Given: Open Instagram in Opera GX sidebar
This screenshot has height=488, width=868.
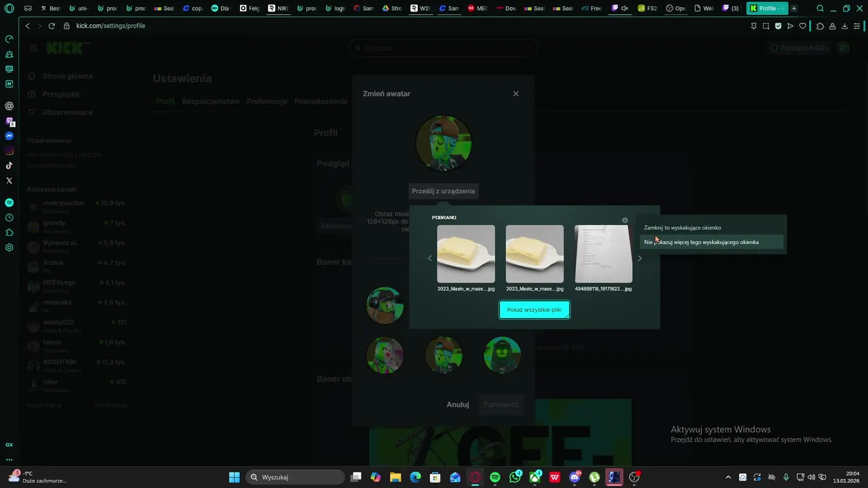Looking at the screenshot, I should tap(9, 151).
